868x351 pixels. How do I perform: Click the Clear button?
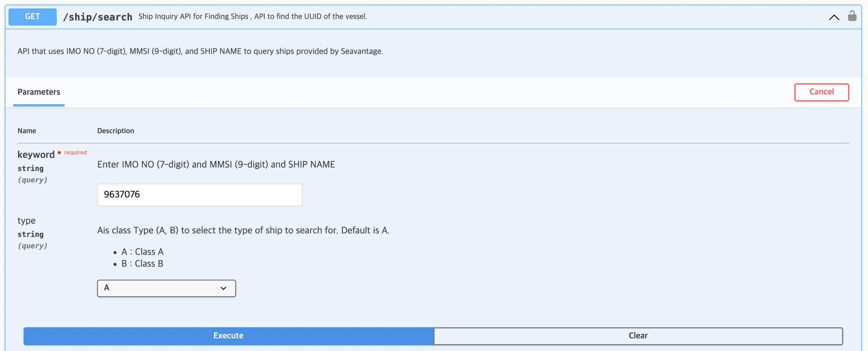click(638, 336)
